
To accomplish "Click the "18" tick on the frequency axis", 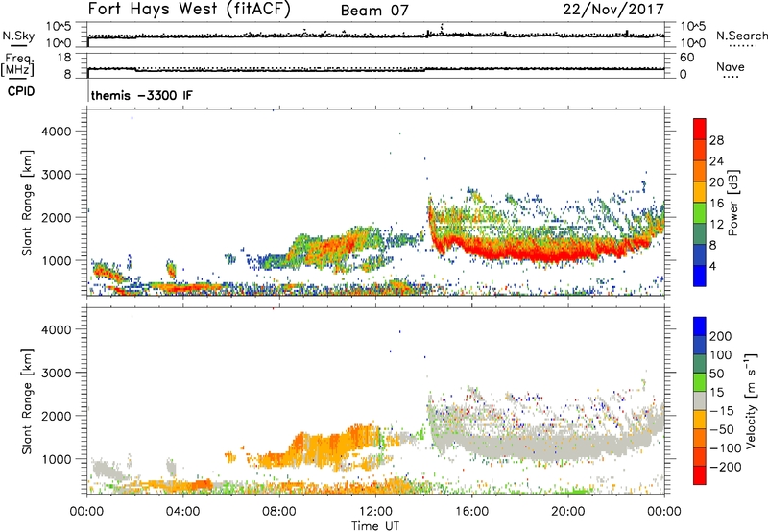I will point(64,58).
